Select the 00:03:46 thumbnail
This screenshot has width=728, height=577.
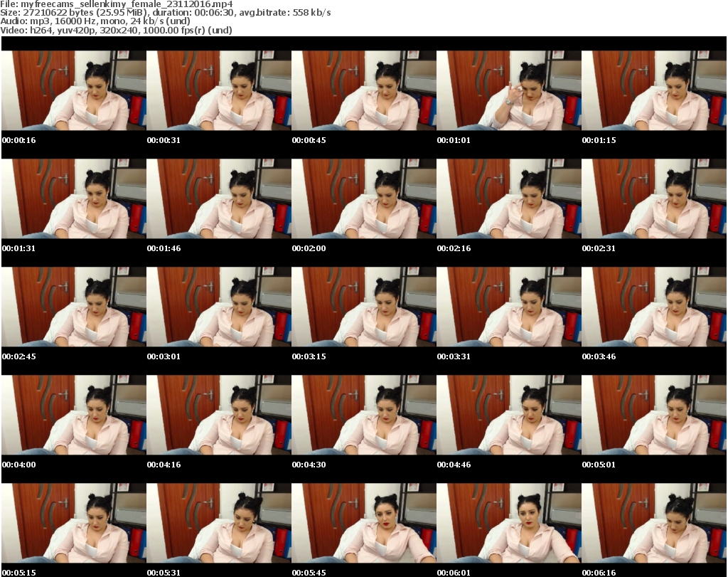[x=654, y=307]
